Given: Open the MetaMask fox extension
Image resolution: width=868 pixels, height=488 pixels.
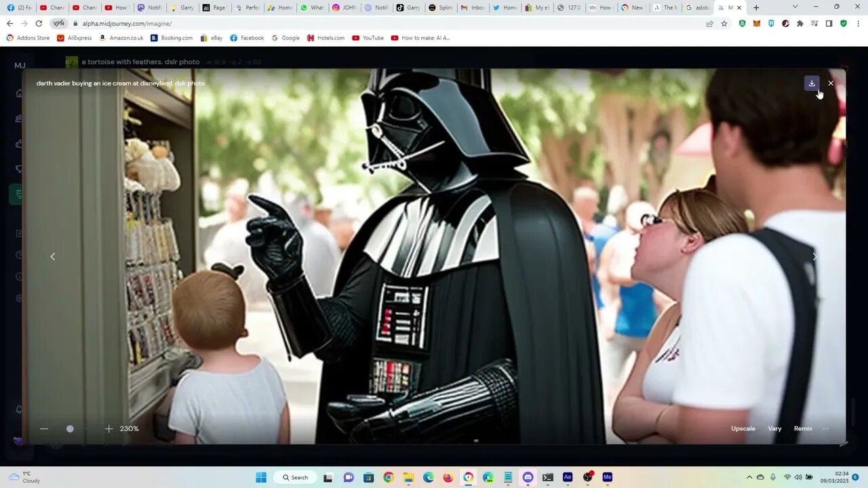Looking at the screenshot, I should (757, 23).
